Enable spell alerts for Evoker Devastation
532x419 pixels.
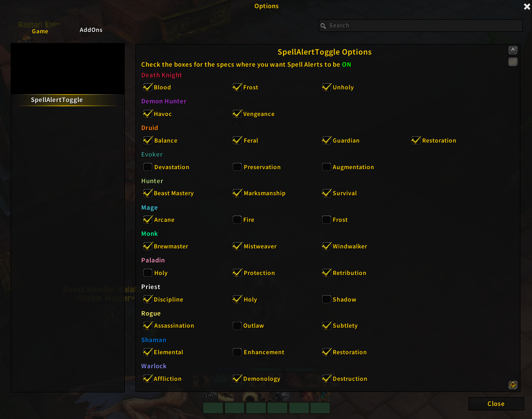click(148, 167)
